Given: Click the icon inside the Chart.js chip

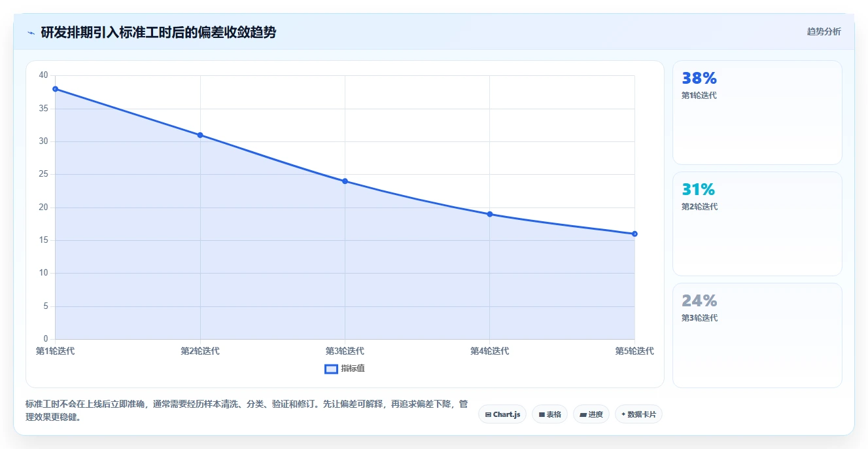Looking at the screenshot, I should 488,415.
